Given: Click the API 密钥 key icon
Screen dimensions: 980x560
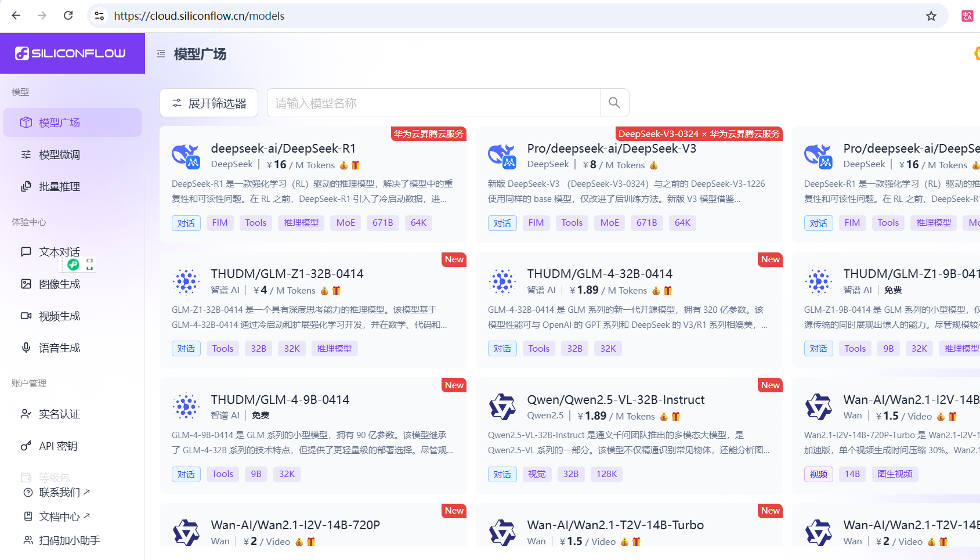Looking at the screenshot, I should 26,446.
